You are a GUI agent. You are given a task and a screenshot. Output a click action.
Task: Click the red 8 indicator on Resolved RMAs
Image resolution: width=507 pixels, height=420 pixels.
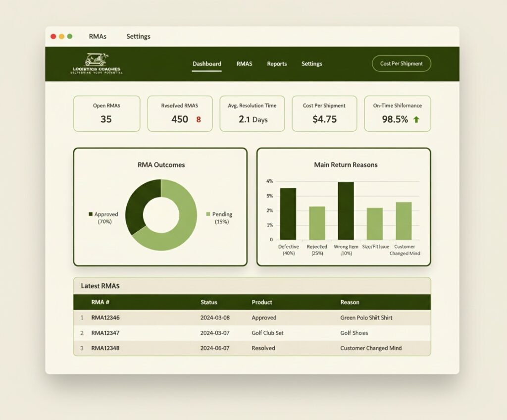coord(199,119)
